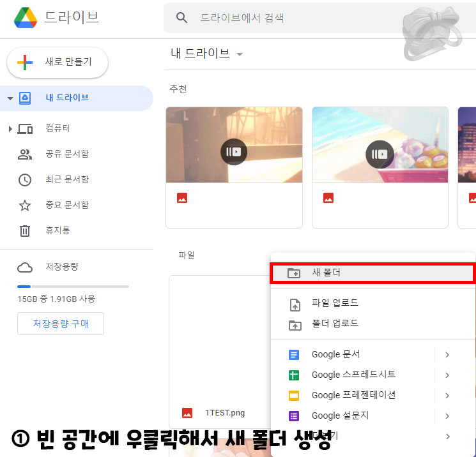This screenshot has width=476, height=457.
Task: Click the '공유 문서함' people icon
Action: (x=25, y=154)
